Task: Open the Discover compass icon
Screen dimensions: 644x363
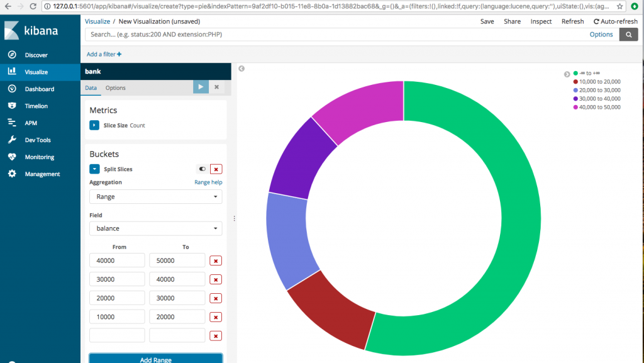Action: click(13, 55)
